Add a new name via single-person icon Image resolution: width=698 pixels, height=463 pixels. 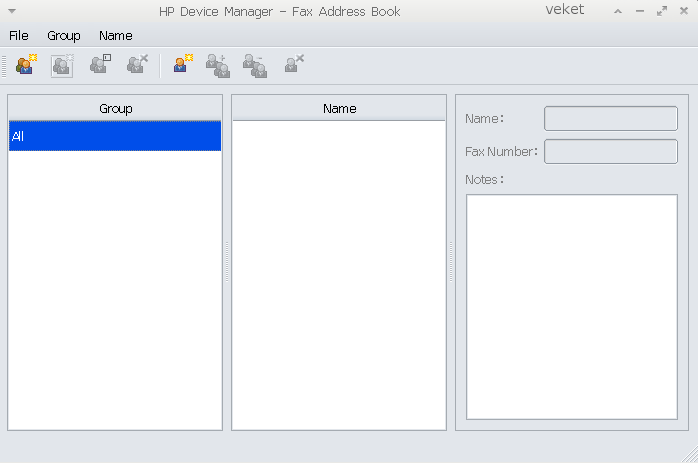click(x=183, y=65)
